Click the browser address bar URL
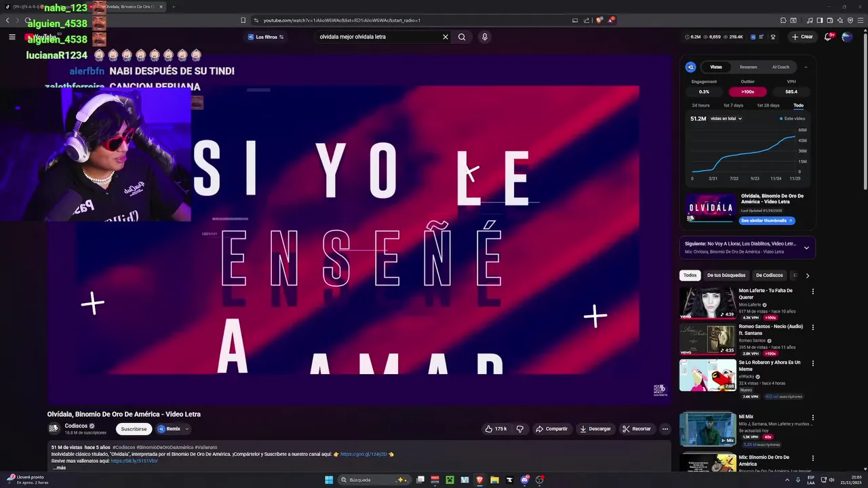The image size is (868, 488). 342,20
